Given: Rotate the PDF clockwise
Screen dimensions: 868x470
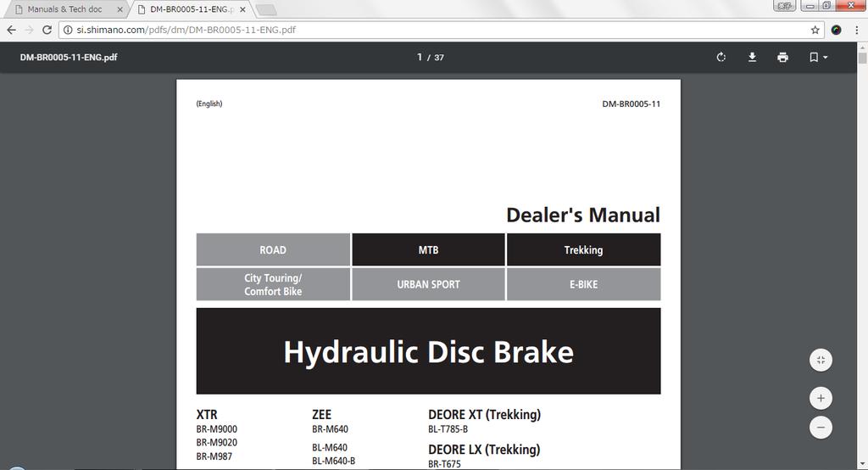Looking at the screenshot, I should (721, 57).
